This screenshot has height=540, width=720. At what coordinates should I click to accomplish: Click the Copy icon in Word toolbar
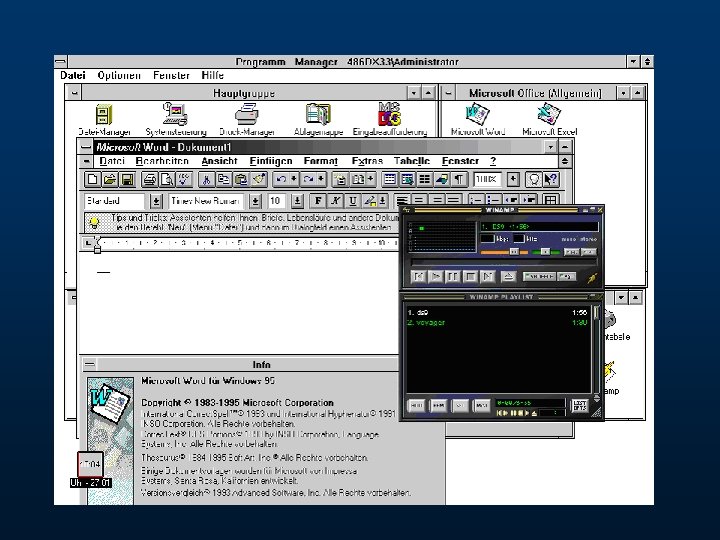[x=224, y=179]
